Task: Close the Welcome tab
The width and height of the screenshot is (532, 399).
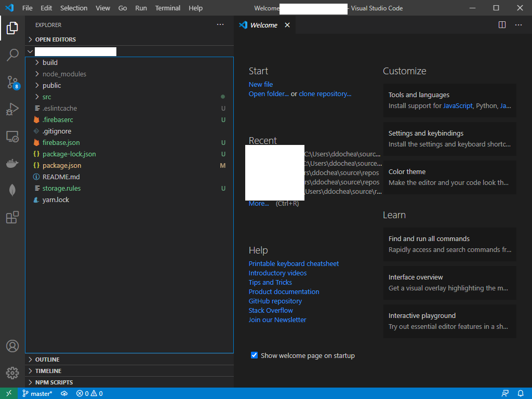Action: tap(287, 25)
